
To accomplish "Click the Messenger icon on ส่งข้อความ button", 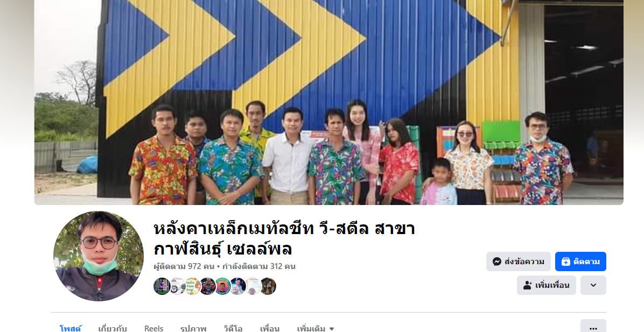I will click(x=497, y=262).
